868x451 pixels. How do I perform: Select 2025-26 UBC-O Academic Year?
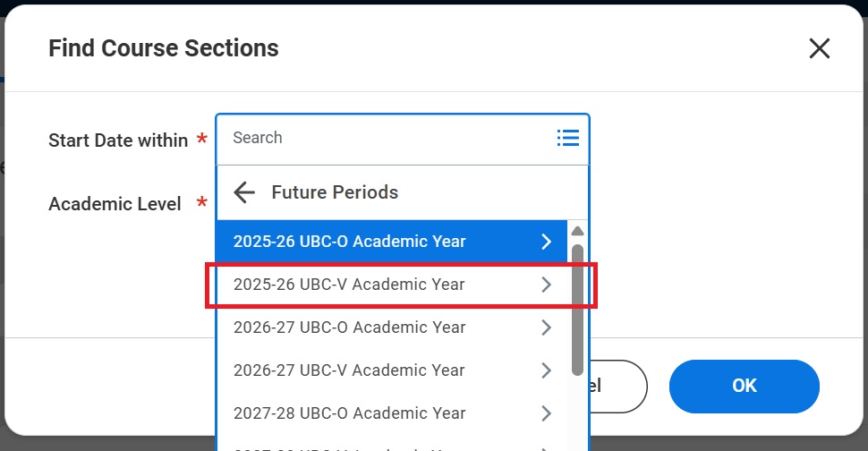(x=392, y=242)
